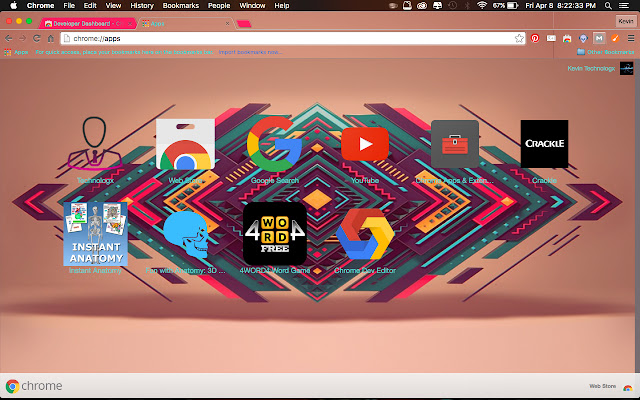Launch the Fun with Anatomy: 3D skull app
This screenshot has height=400, width=640.
[x=186, y=234]
